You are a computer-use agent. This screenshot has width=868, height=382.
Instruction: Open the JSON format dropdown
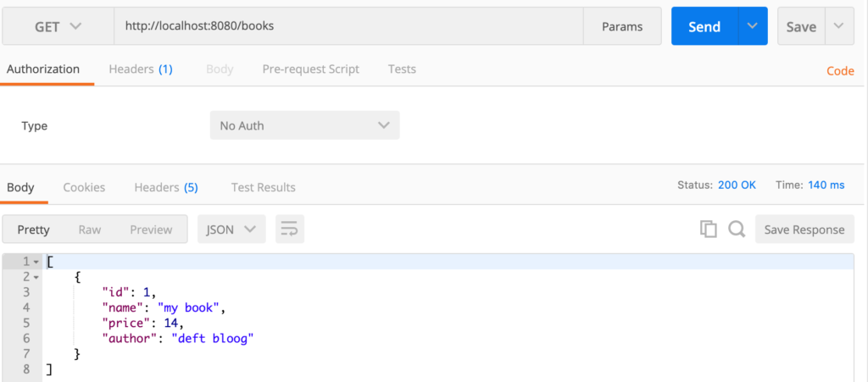(x=231, y=229)
